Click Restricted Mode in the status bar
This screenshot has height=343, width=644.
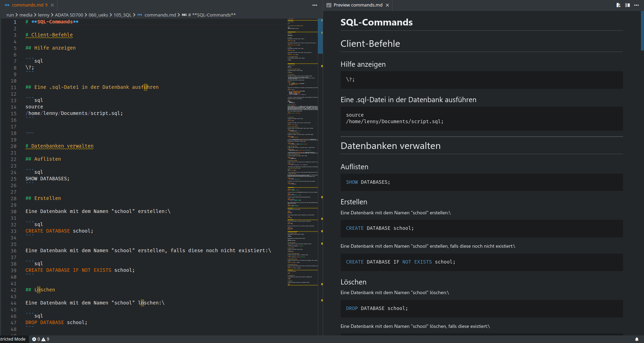click(13, 339)
